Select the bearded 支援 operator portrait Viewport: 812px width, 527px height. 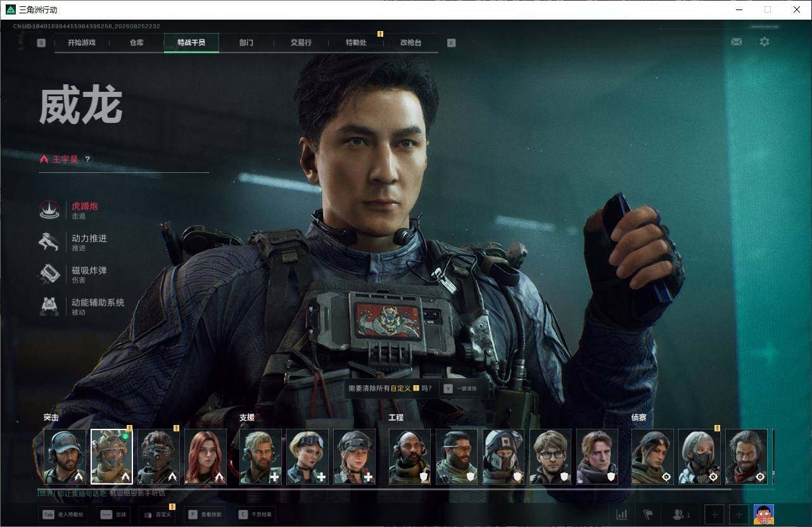pyautogui.click(x=260, y=457)
